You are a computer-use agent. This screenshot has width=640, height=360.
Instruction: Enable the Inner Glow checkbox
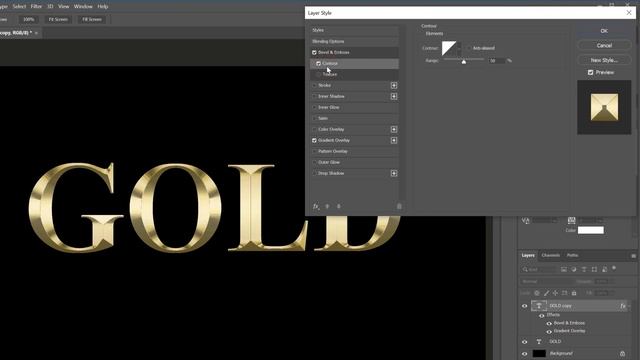point(314,107)
